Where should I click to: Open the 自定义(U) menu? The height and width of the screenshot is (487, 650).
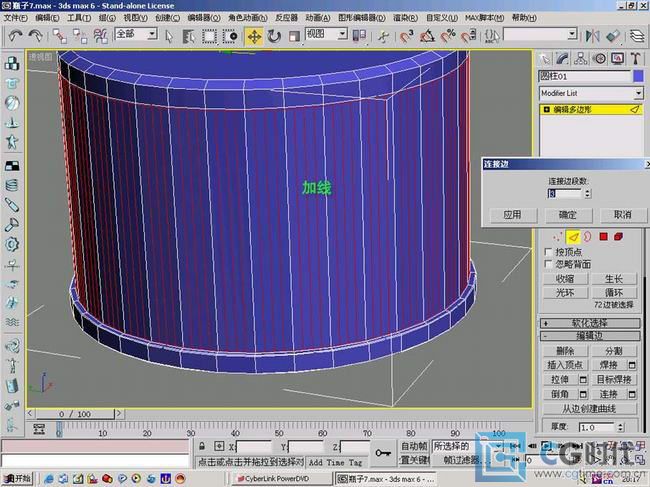pyautogui.click(x=442, y=18)
